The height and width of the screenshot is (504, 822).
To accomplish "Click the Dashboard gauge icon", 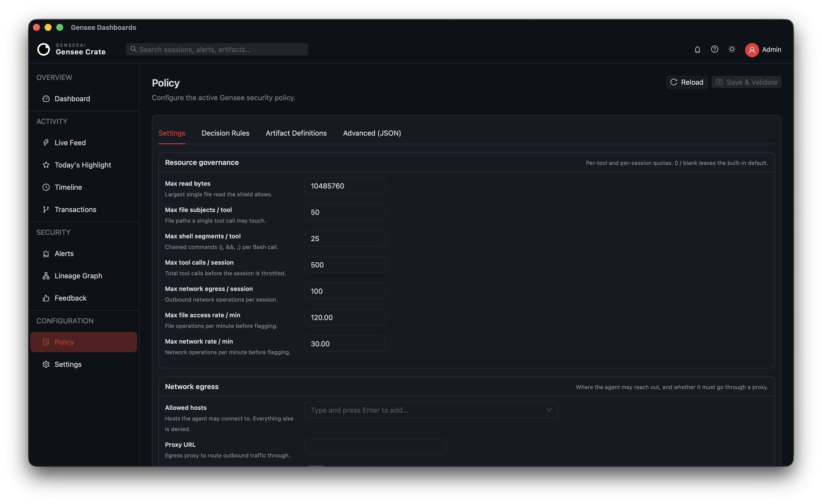I will click(x=46, y=99).
